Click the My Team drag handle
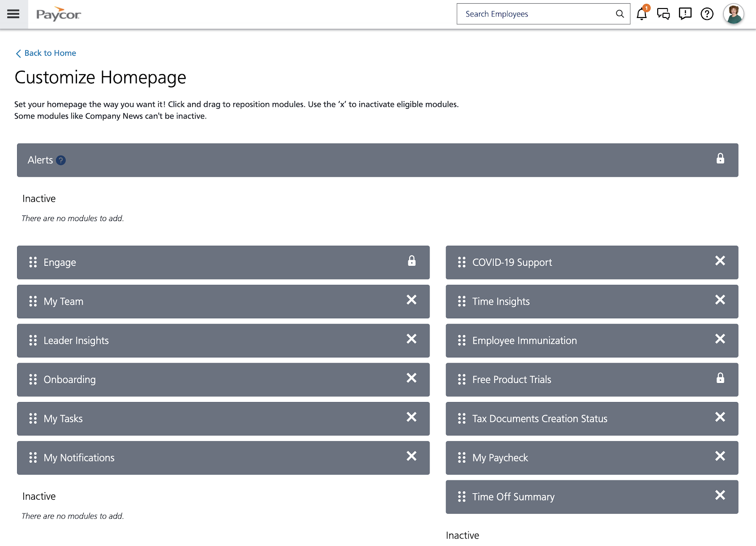 (x=33, y=301)
